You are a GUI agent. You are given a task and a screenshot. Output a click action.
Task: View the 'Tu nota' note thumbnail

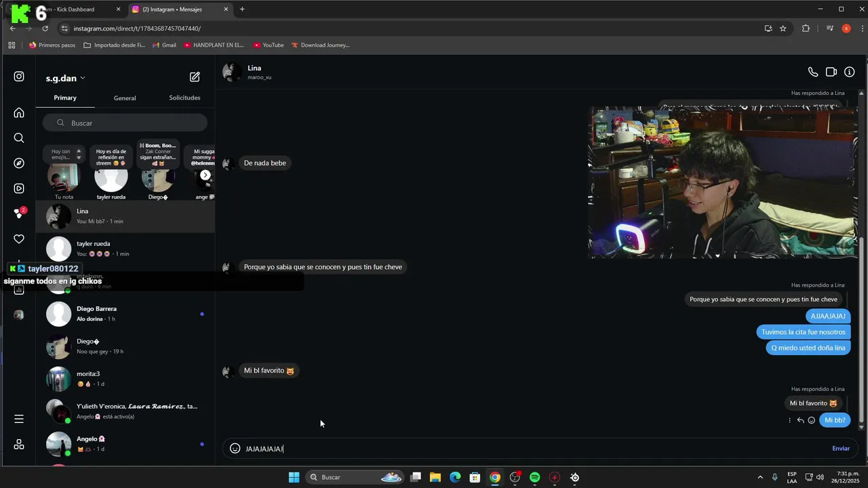pos(64,178)
